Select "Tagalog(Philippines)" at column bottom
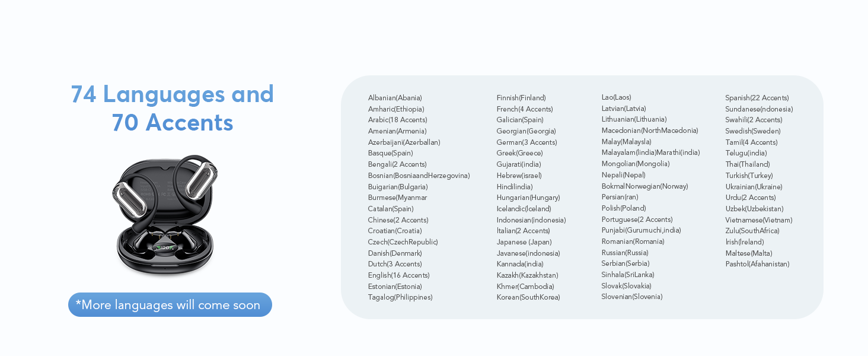This screenshot has width=868, height=356. [x=400, y=297]
